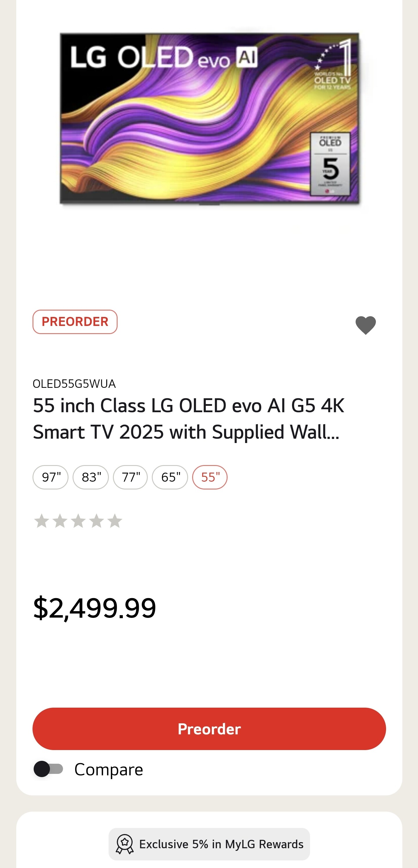This screenshot has width=418, height=868.
Task: Click the PREORDER status badge
Action: click(x=75, y=322)
